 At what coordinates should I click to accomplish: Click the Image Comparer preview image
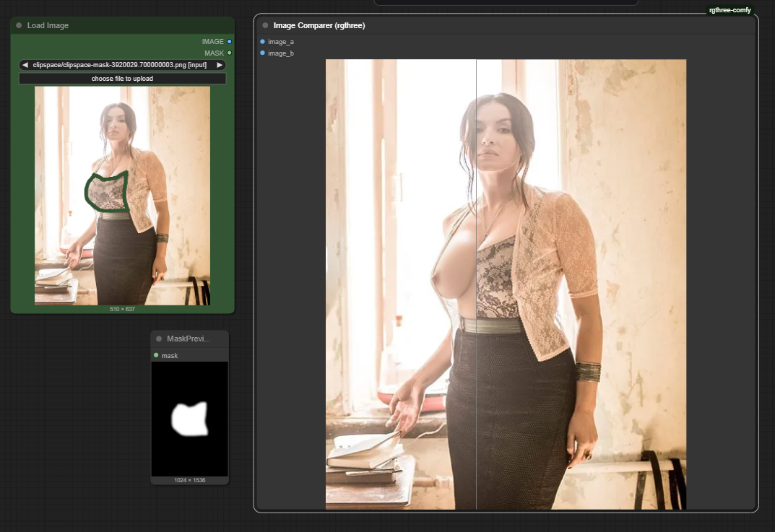pyautogui.click(x=506, y=284)
